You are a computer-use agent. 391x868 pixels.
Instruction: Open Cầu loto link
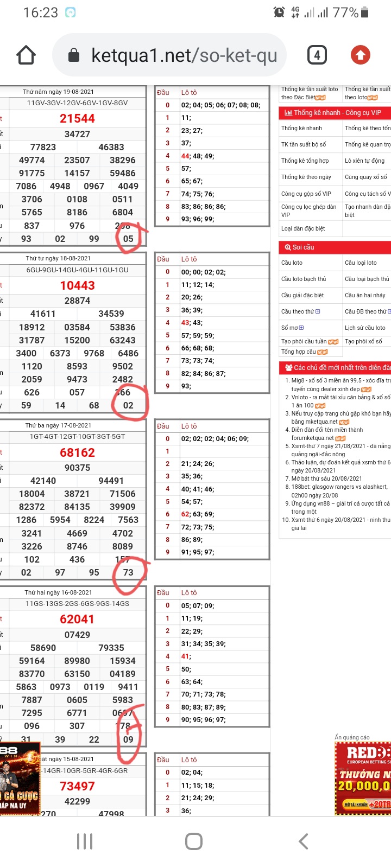pyautogui.click(x=292, y=263)
